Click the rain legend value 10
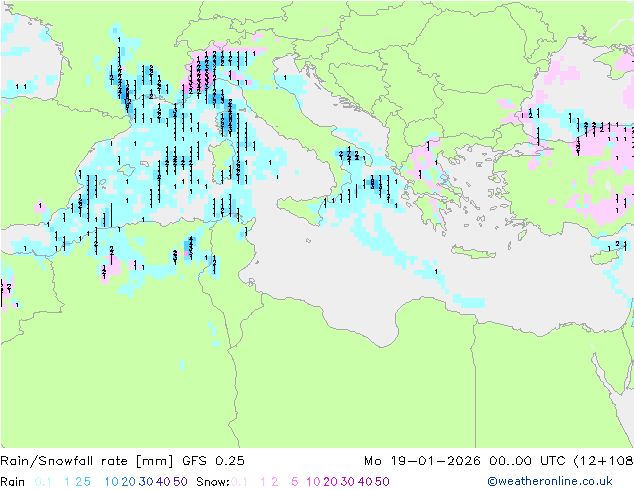Image resolution: width=634 pixels, height=490 pixels. pyautogui.click(x=112, y=482)
